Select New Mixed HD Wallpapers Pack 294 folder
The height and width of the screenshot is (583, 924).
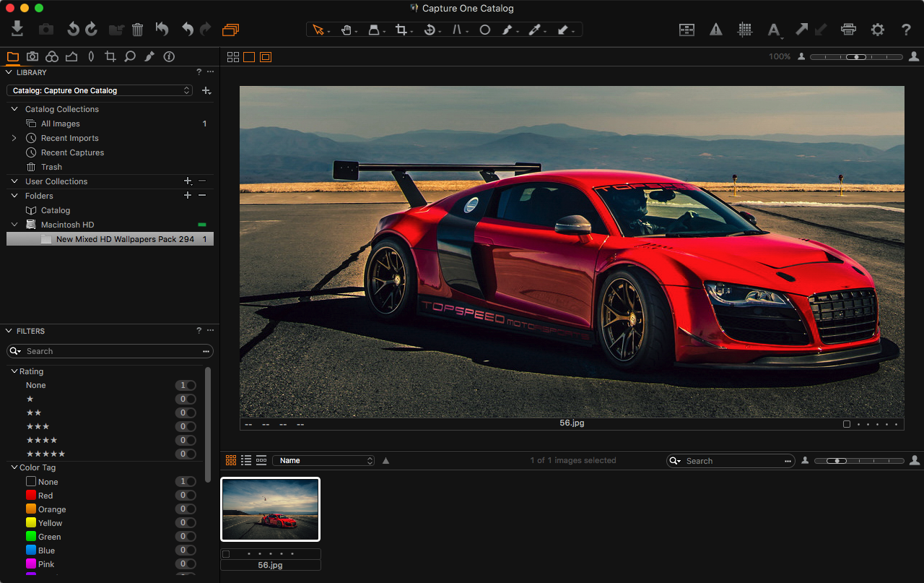[110, 239]
